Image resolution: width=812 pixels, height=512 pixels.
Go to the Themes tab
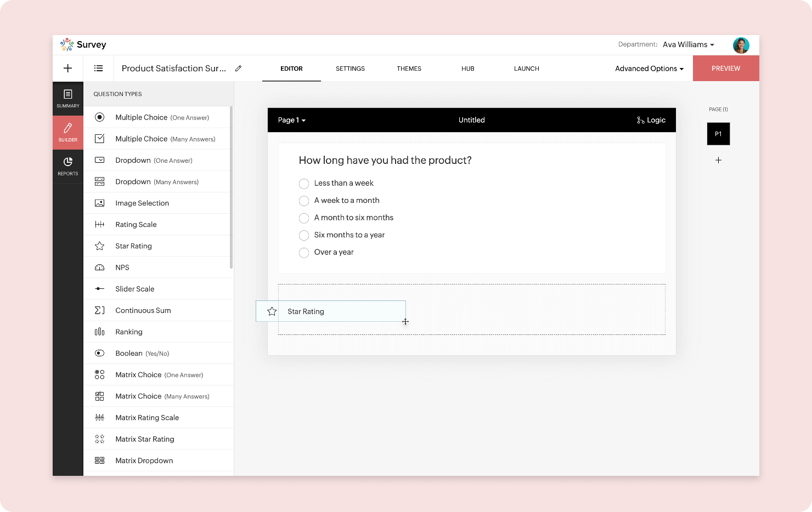point(409,69)
